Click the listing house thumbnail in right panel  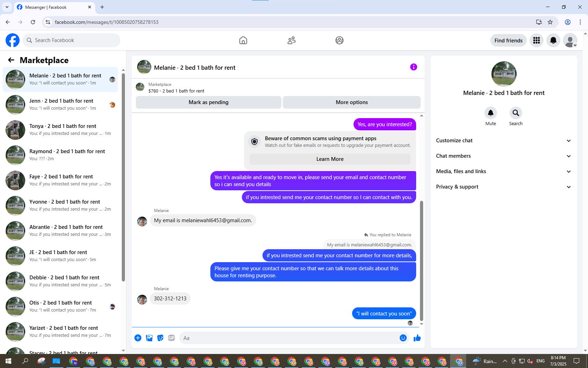tap(504, 74)
